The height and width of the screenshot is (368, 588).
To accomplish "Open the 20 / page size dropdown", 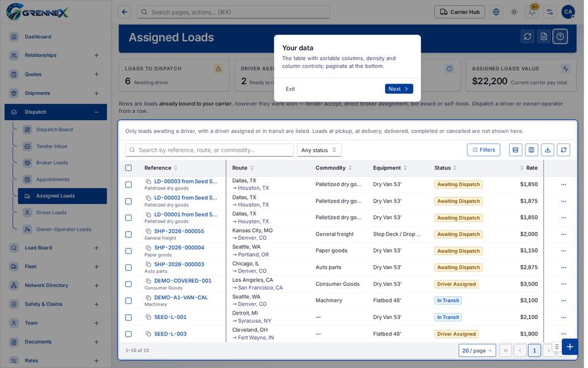I will [x=477, y=350].
